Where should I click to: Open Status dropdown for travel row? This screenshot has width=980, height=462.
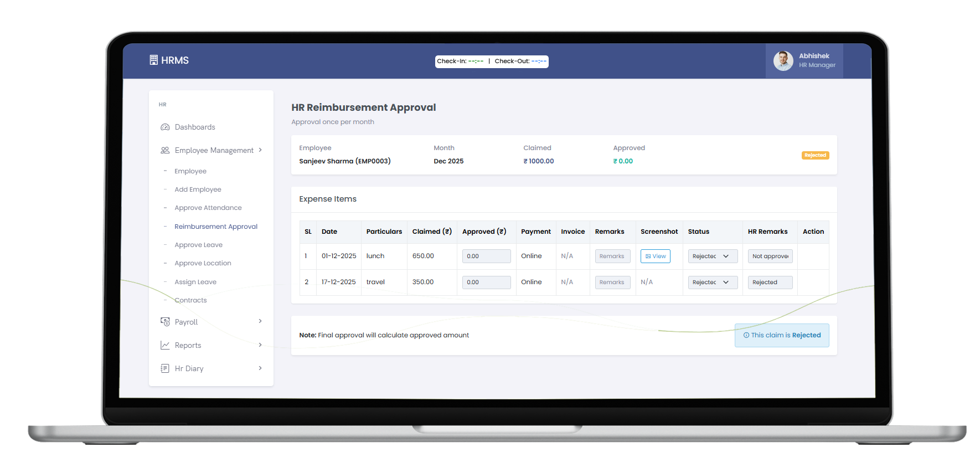click(x=713, y=282)
